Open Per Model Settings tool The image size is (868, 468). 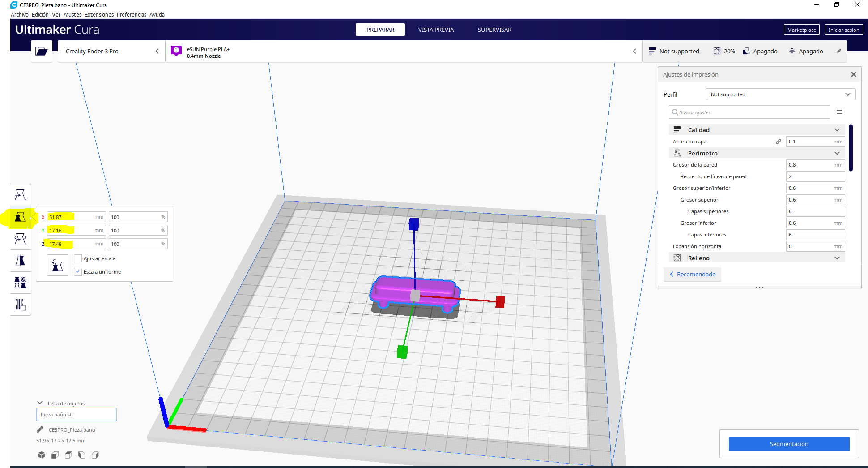pyautogui.click(x=20, y=283)
